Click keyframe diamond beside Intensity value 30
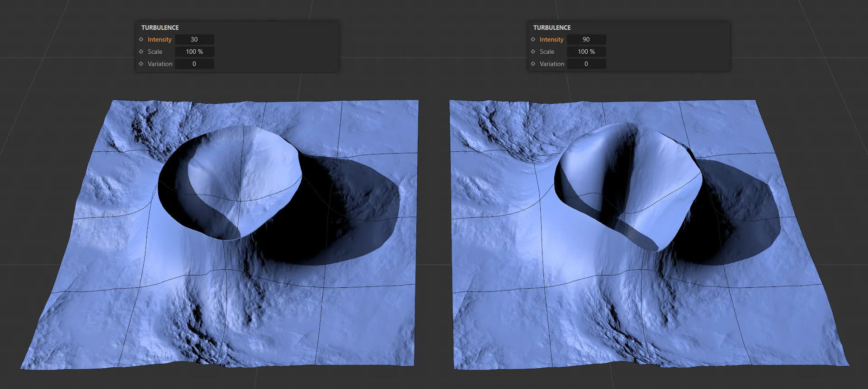Viewport: 868px width, 389px height. [141, 40]
